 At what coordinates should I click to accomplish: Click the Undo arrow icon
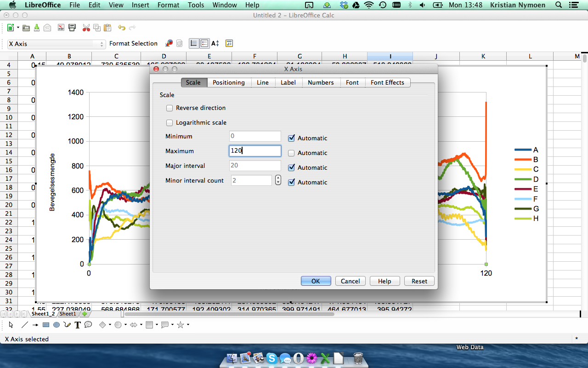pyautogui.click(x=121, y=28)
